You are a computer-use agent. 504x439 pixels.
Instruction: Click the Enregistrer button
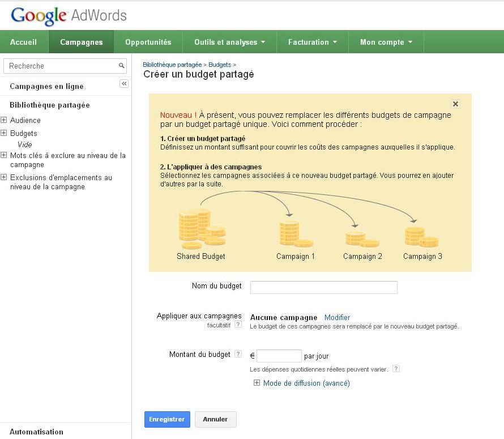[167, 419]
